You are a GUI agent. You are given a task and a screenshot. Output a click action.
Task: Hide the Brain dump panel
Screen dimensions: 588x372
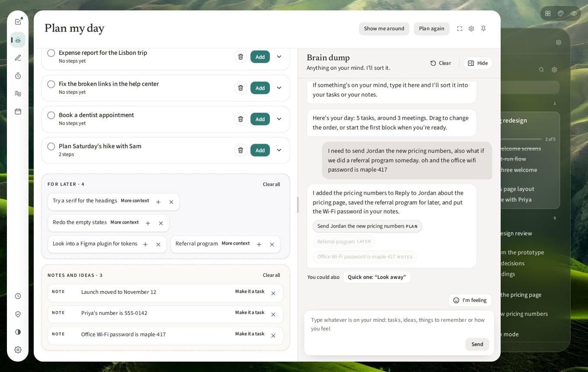tap(478, 63)
